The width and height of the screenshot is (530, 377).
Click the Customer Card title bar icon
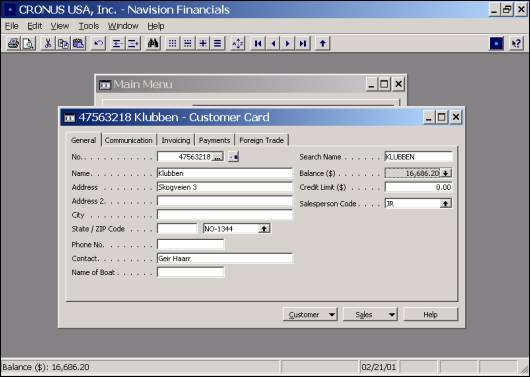click(x=69, y=118)
